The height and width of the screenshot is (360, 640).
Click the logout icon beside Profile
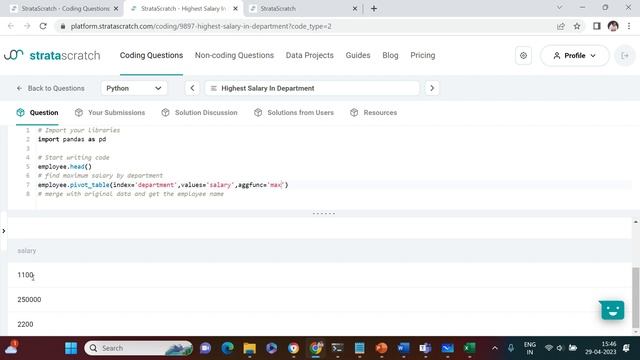(625, 56)
